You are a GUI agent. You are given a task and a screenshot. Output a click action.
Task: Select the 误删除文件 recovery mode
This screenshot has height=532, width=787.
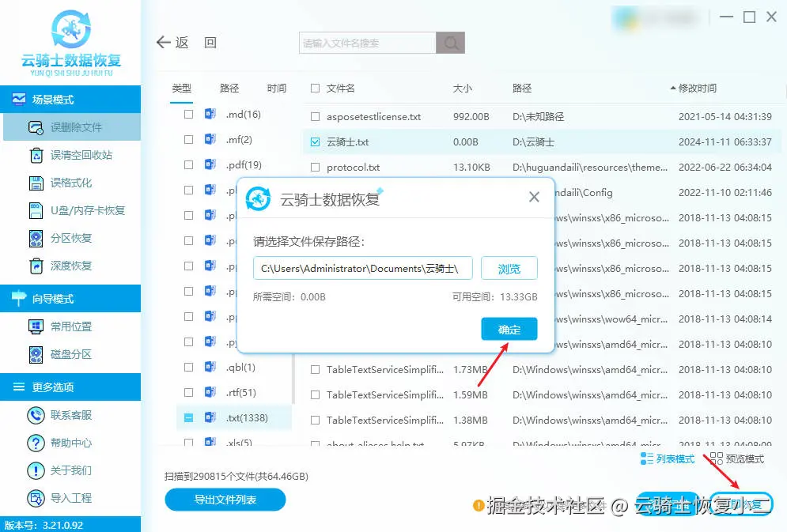coord(72,127)
